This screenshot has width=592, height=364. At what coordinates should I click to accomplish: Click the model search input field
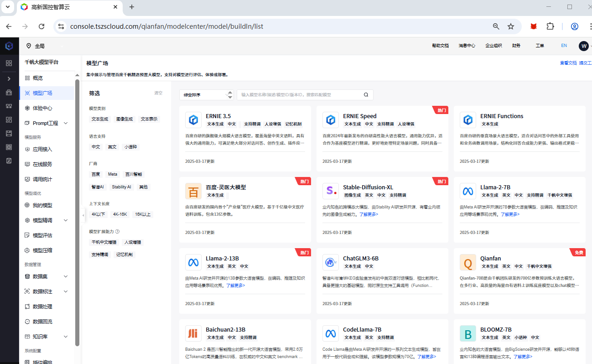click(301, 94)
